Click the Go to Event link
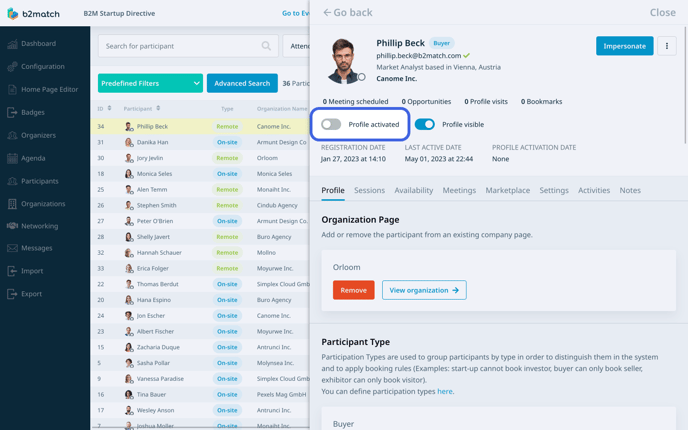Image resolution: width=688 pixels, height=430 pixels. [295, 13]
